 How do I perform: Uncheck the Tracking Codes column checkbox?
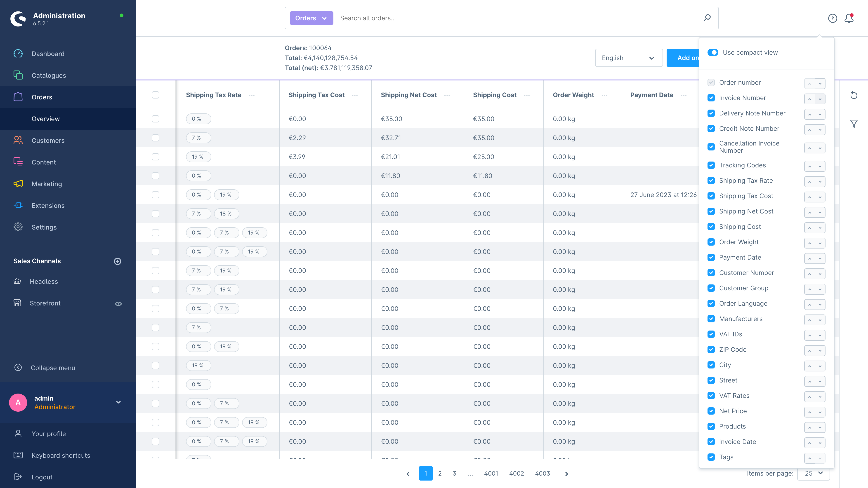tap(711, 165)
